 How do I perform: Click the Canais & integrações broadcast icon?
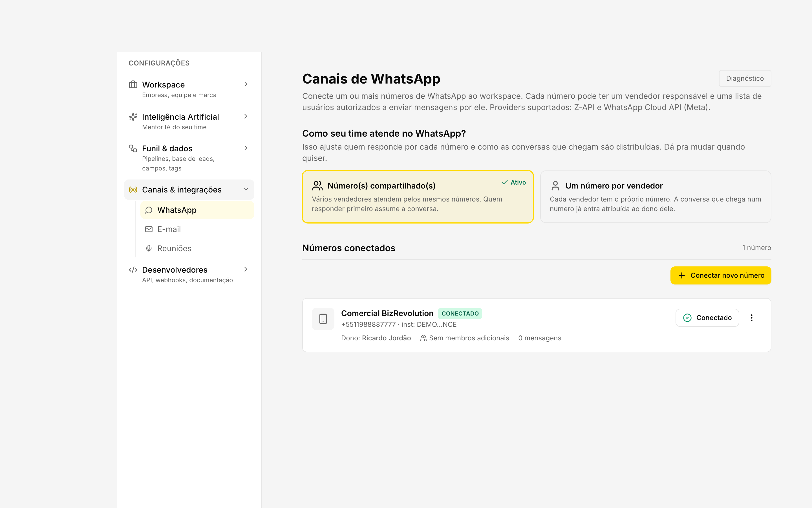point(133,189)
